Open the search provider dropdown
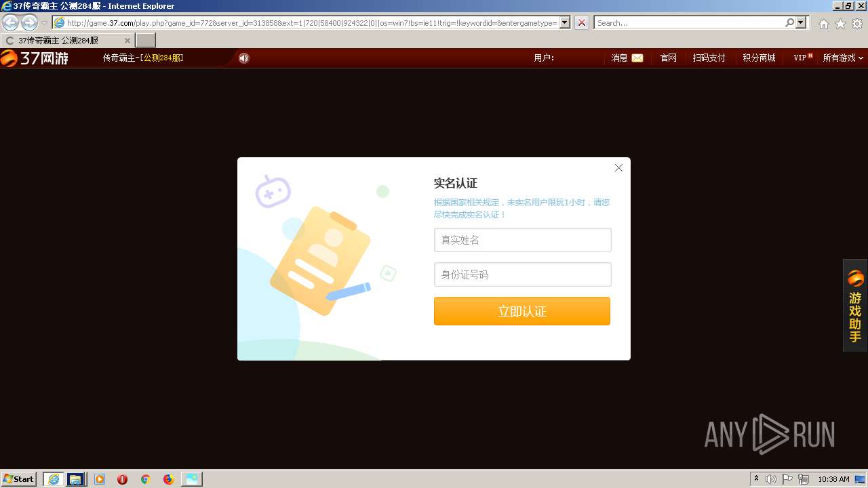This screenshot has height=488, width=868. pos(802,23)
